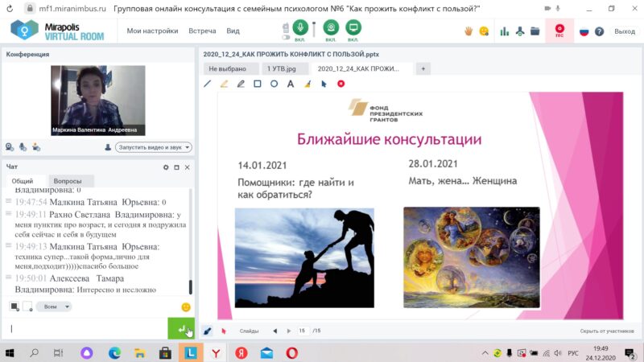644x362 pixels.
Task: Select the blue pointer arrow tool
Action: 324,84
